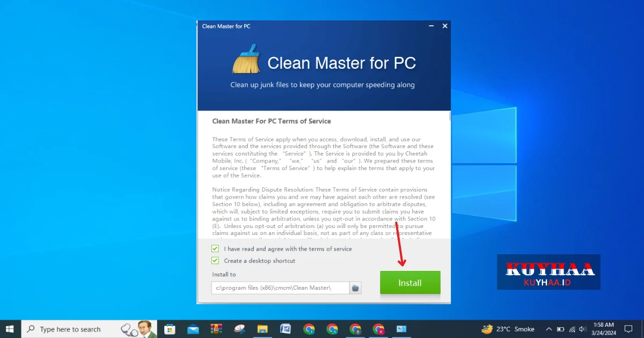Open the notification center icon
644x338 pixels.
pyautogui.click(x=629, y=329)
